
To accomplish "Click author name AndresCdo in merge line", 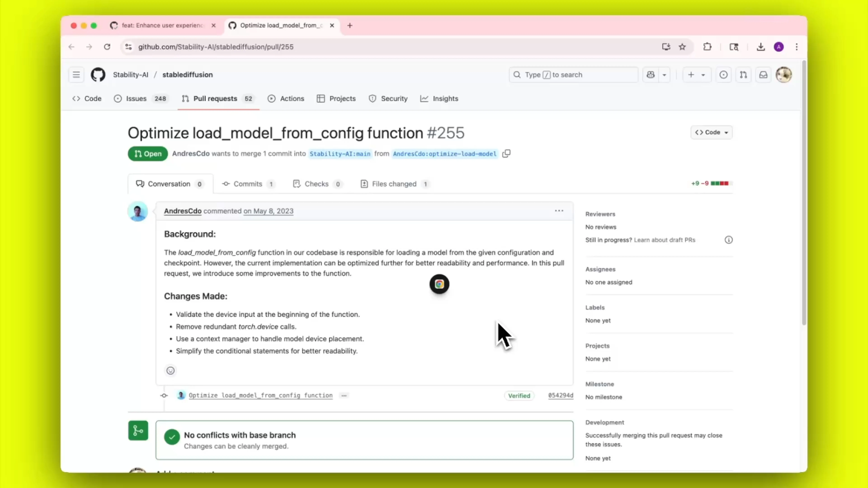I will [191, 154].
